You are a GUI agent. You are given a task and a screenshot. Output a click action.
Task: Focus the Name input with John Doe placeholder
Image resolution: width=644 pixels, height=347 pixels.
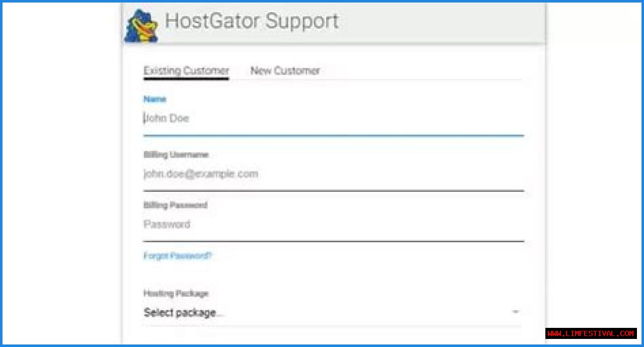tap(332, 119)
